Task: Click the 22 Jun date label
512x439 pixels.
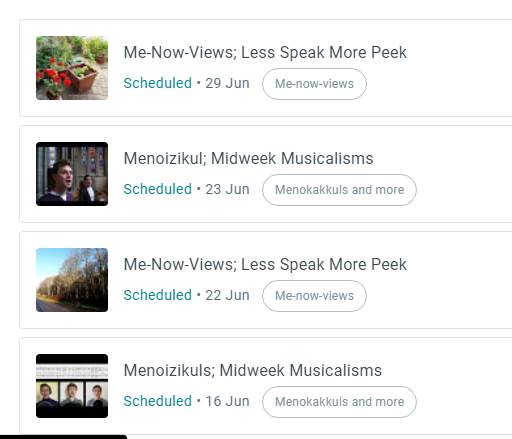Action: click(227, 295)
